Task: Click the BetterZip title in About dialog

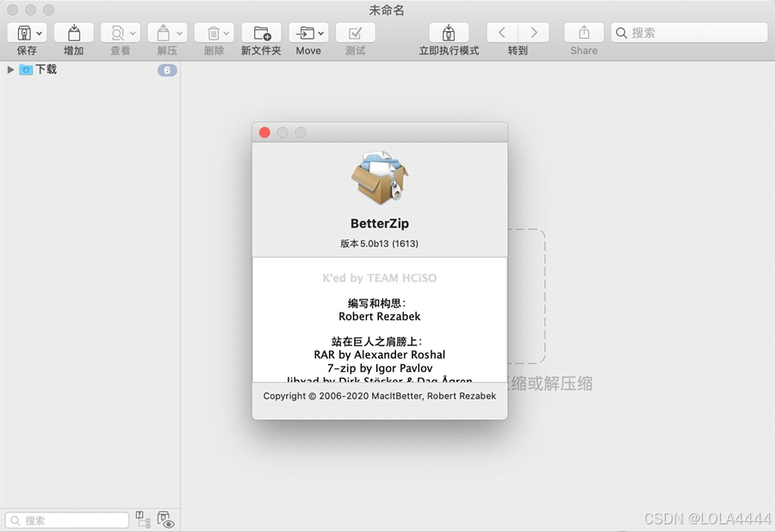Action: point(380,223)
